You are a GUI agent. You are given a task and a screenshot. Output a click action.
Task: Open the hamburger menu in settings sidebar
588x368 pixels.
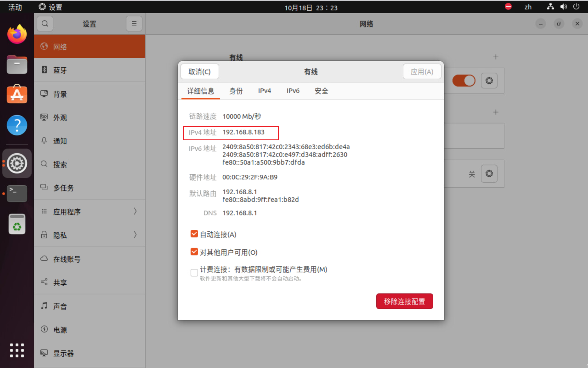click(134, 24)
